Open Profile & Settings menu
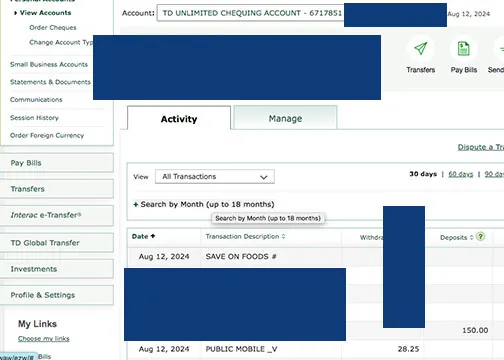This screenshot has width=504, height=360. (x=57, y=295)
